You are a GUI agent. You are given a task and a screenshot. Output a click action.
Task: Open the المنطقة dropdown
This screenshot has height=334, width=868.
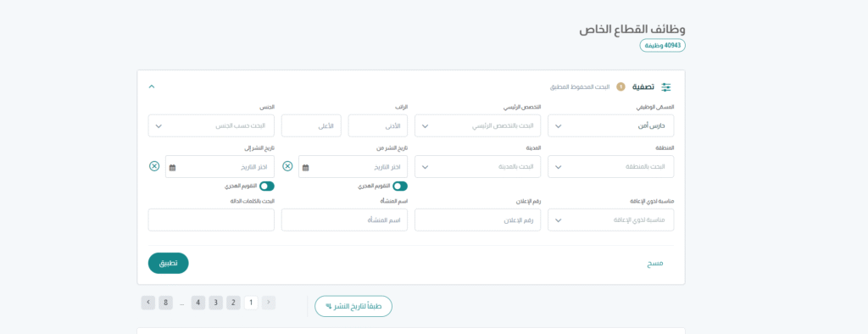pyautogui.click(x=610, y=167)
